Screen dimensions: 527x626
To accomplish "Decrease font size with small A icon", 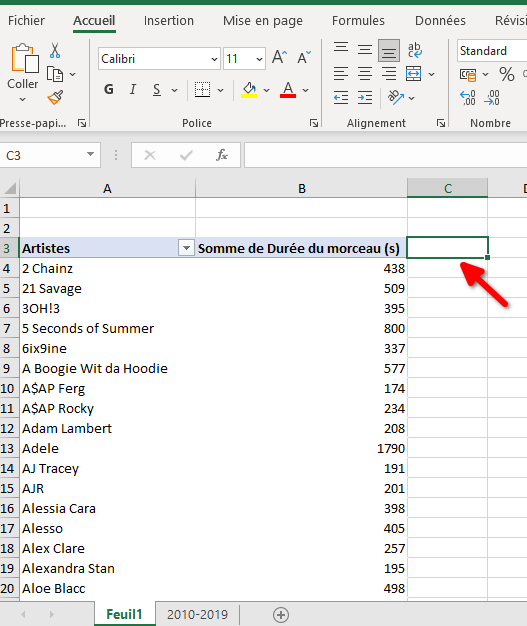I will [304, 58].
